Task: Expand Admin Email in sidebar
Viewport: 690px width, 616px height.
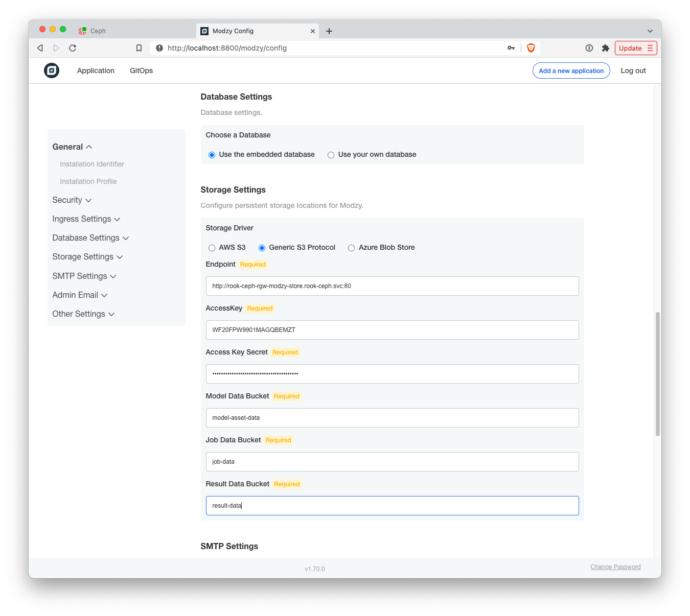Action: tap(80, 295)
